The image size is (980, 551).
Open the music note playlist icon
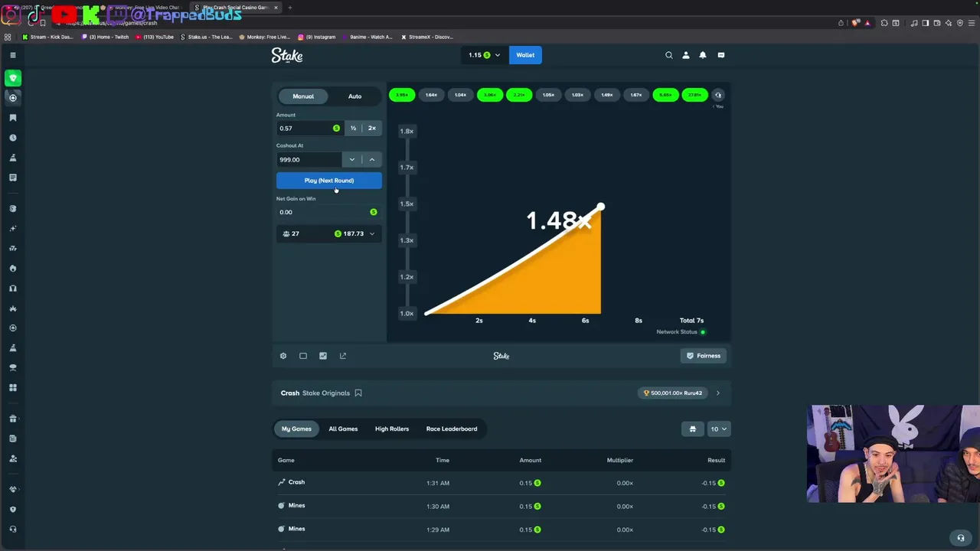click(914, 23)
